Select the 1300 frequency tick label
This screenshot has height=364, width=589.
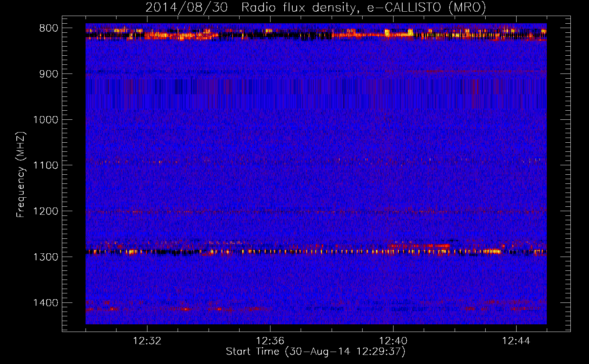tap(46, 257)
